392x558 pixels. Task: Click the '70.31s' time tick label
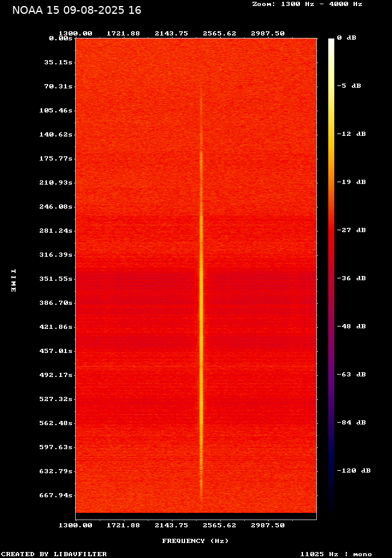click(58, 86)
